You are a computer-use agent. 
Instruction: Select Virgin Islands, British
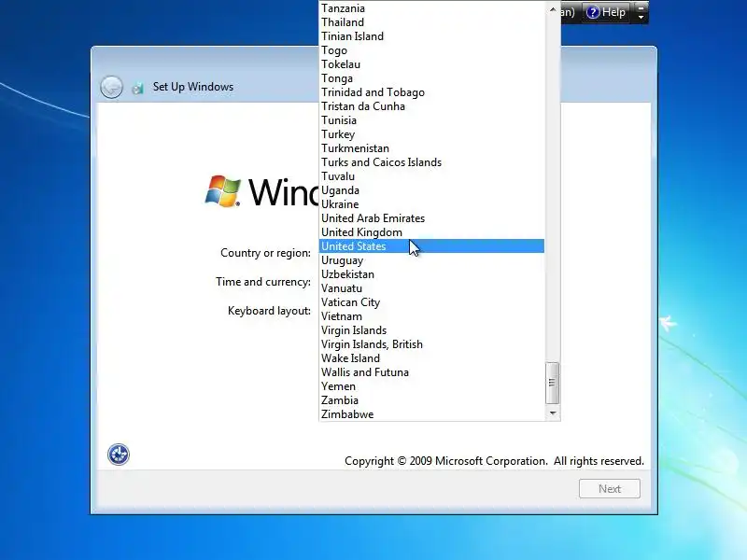(431, 344)
